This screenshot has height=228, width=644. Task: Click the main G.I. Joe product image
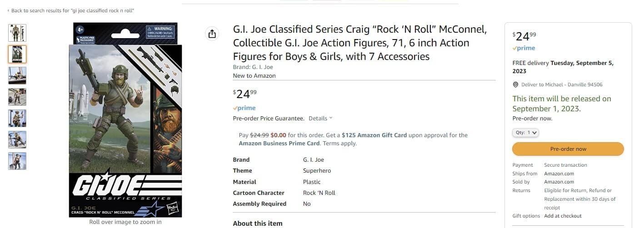(125, 120)
